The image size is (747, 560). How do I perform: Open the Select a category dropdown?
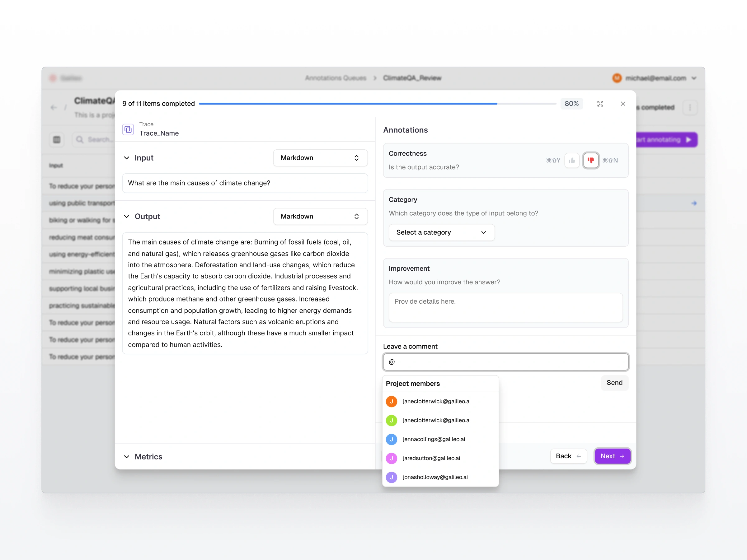[x=441, y=232]
